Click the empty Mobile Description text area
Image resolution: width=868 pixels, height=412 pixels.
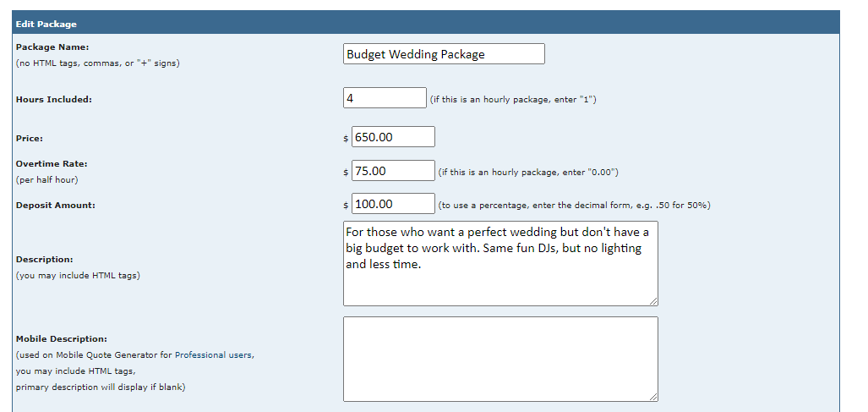click(x=500, y=359)
